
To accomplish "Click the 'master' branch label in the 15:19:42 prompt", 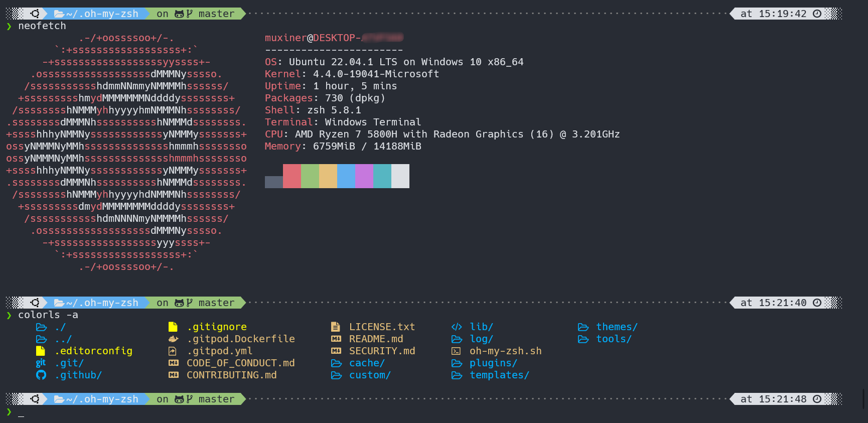I will pos(217,14).
